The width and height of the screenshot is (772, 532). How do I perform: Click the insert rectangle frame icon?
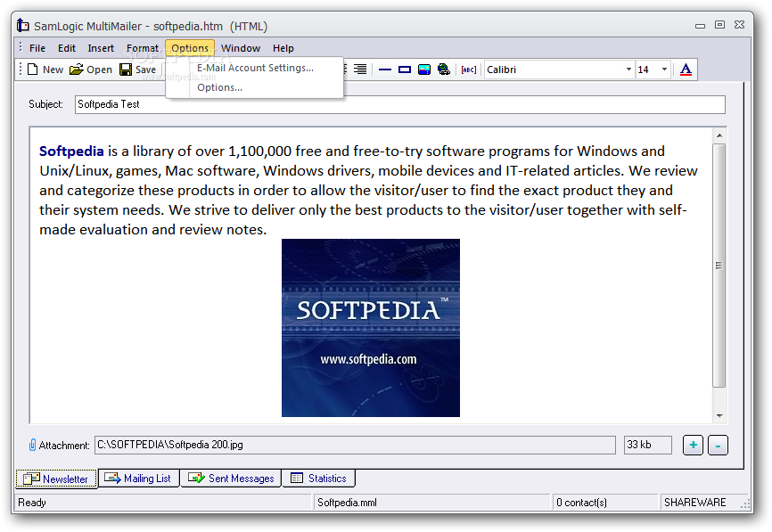pos(405,70)
